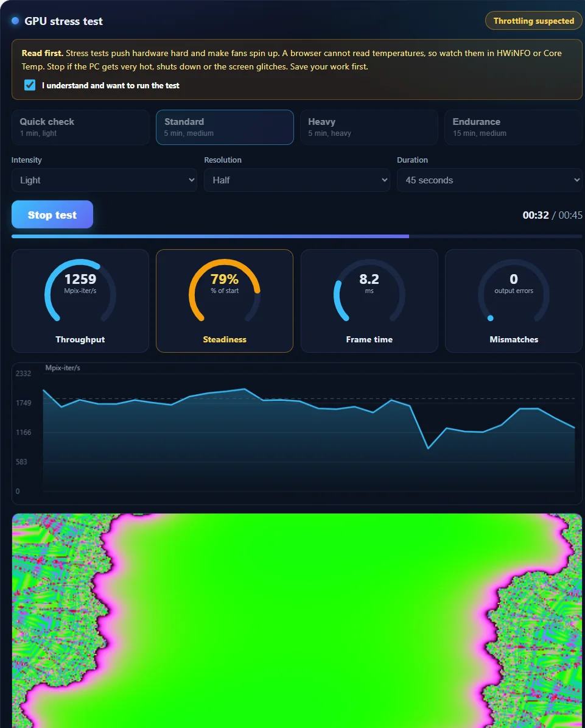Click the 79% steadiness value

coord(225,279)
